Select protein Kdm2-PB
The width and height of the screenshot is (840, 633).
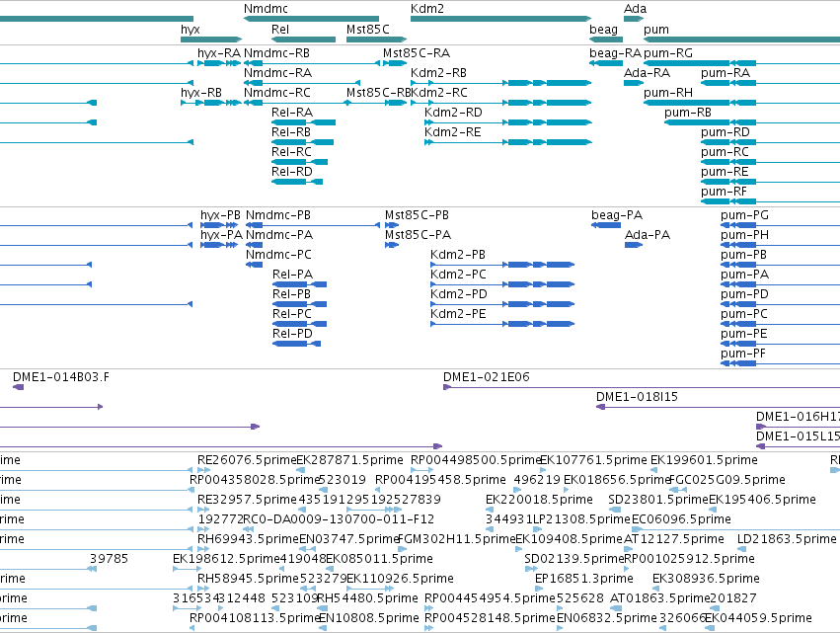click(x=457, y=255)
